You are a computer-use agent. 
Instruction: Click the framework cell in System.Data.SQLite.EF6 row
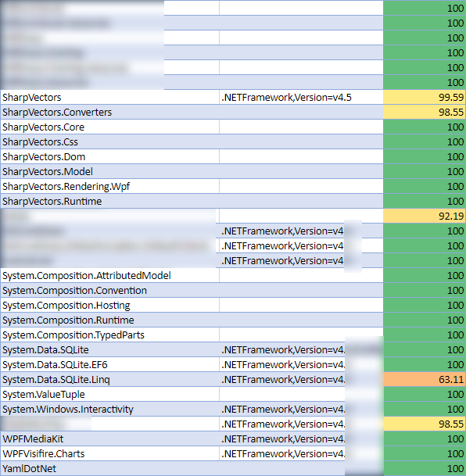tap(301, 364)
